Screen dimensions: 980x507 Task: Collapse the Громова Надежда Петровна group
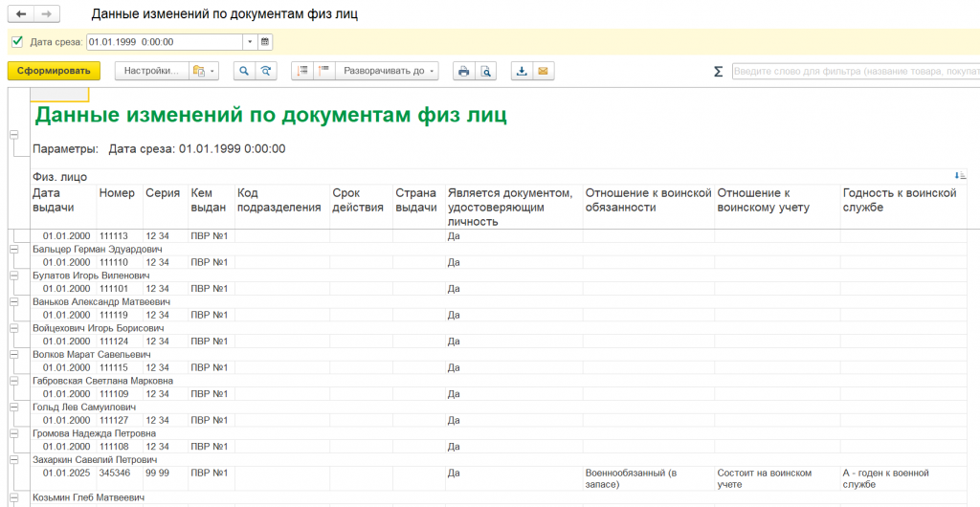point(13,433)
